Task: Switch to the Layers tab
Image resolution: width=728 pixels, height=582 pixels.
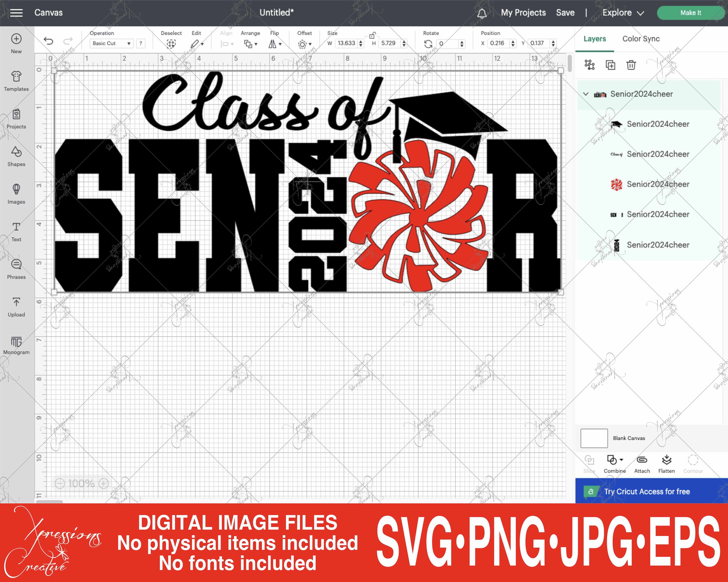Action: (595, 39)
